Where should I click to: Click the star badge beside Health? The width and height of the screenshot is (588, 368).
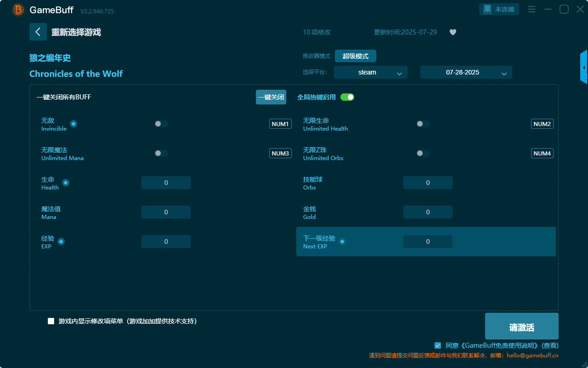(x=66, y=183)
